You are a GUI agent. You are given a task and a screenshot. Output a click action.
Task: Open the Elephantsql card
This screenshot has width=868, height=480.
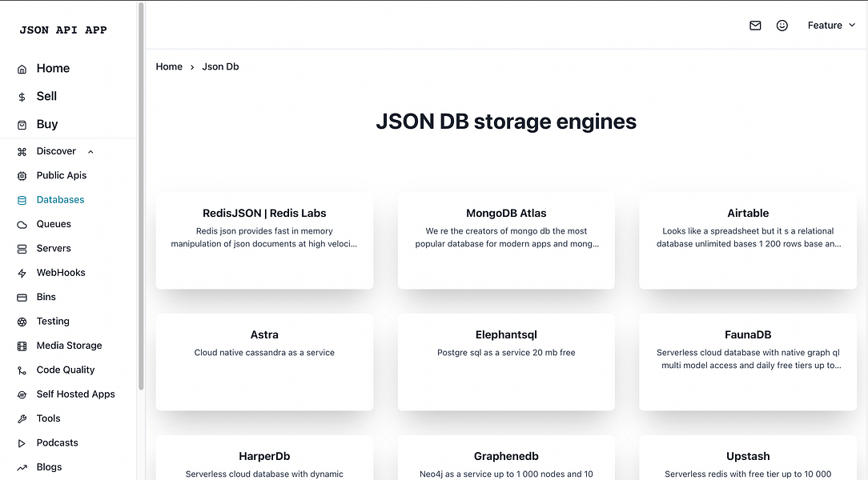tap(506, 362)
